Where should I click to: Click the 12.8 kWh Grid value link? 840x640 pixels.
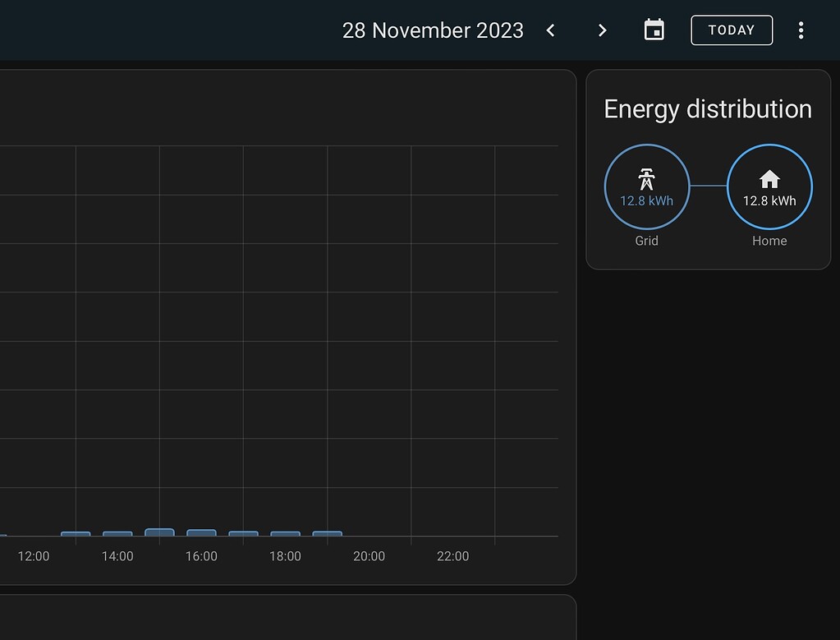(x=646, y=200)
